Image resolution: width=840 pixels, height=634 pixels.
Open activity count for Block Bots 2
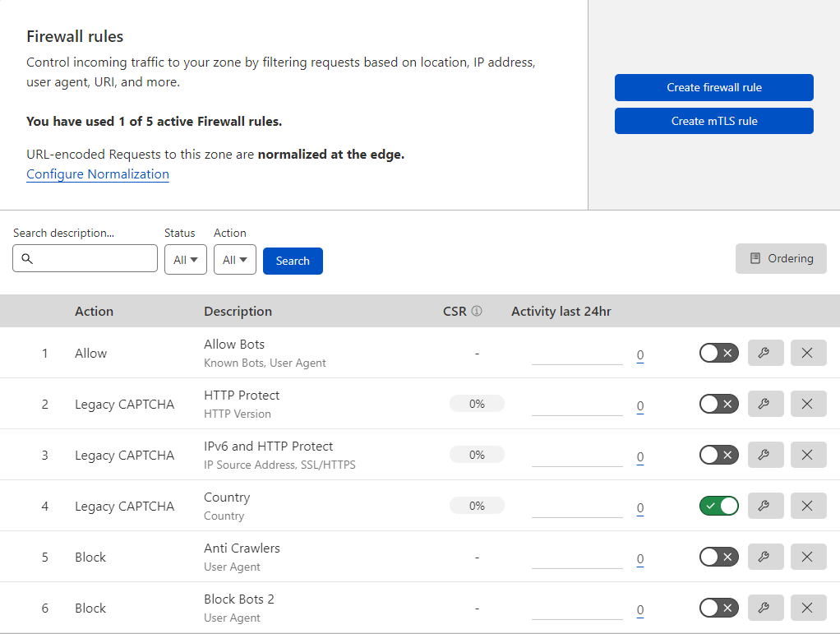[640, 610]
